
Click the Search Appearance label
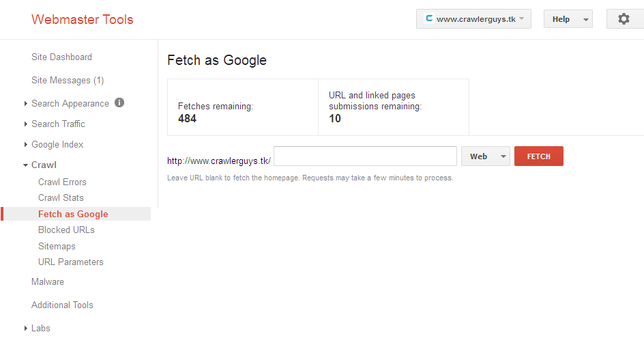point(70,104)
